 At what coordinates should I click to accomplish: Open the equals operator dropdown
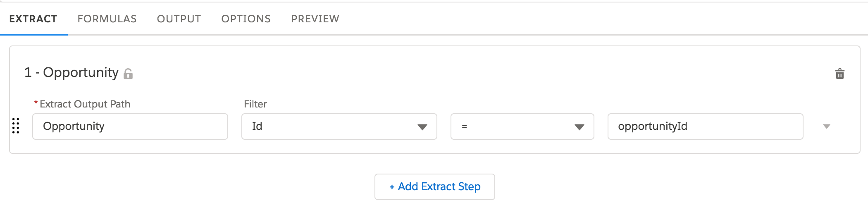(522, 126)
